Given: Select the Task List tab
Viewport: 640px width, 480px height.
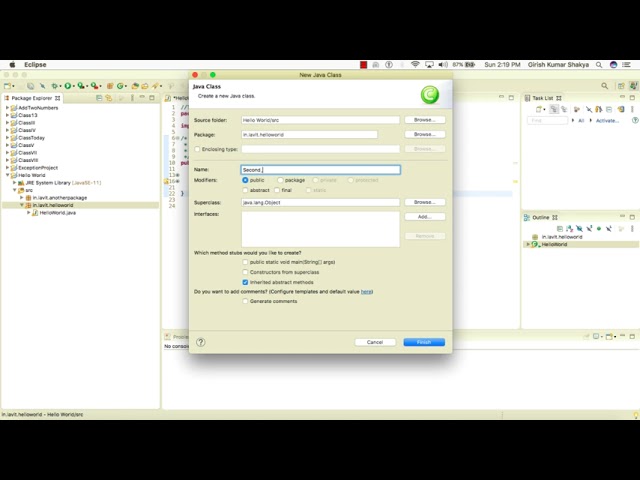Looking at the screenshot, I should pos(543,98).
